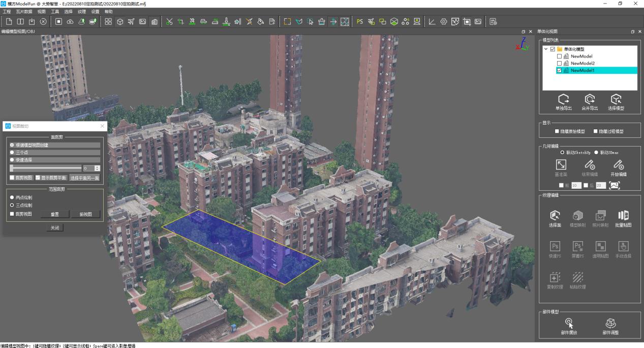The height and width of the screenshot is (348, 644).
Task: Click the 单独导出 export icon
Action: pyautogui.click(x=563, y=99)
